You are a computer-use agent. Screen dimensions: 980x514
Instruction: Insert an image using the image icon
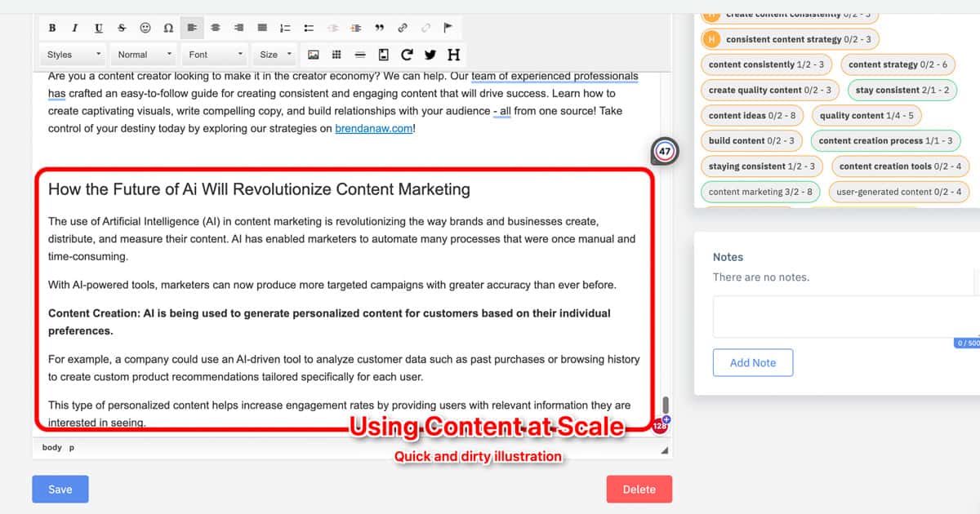(x=314, y=55)
